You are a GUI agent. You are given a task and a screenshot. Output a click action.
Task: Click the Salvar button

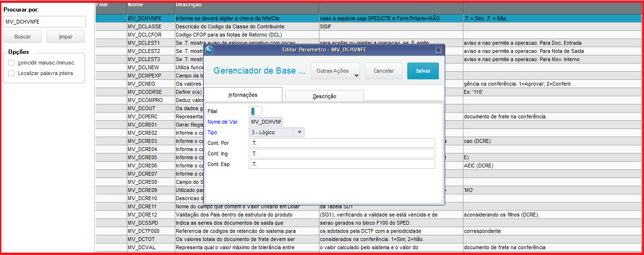pyautogui.click(x=423, y=71)
